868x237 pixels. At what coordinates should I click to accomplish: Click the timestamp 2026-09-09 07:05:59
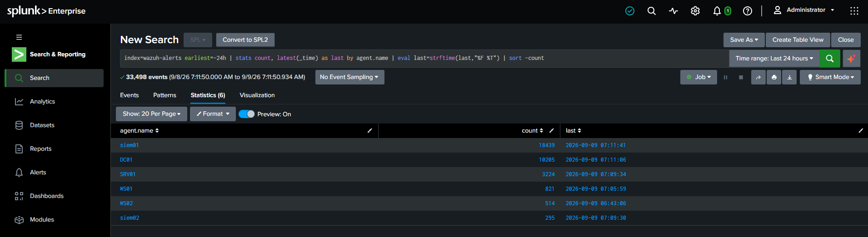click(596, 189)
